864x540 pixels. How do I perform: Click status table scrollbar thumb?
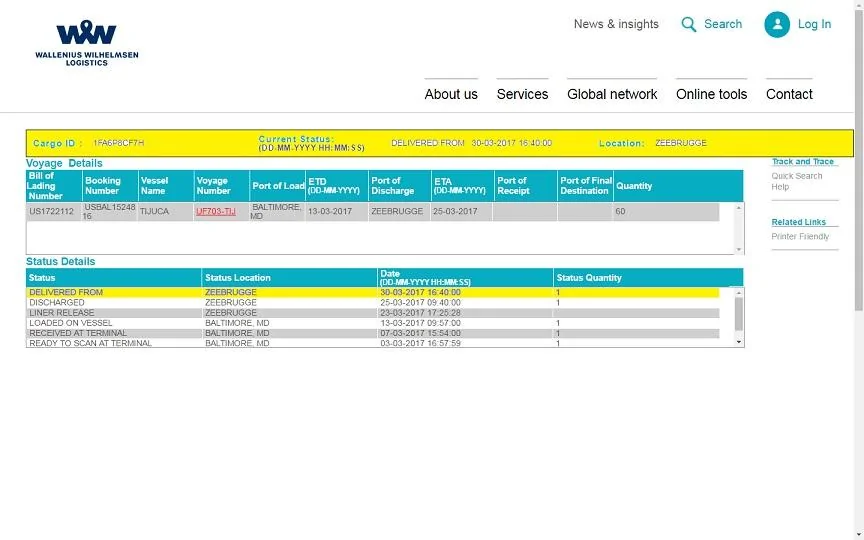pyautogui.click(x=739, y=314)
